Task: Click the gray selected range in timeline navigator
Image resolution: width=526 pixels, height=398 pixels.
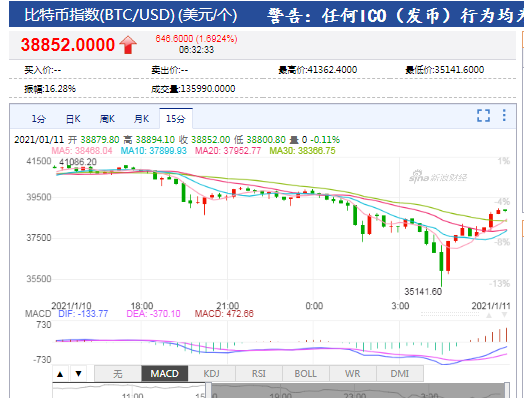Action: [358, 391]
